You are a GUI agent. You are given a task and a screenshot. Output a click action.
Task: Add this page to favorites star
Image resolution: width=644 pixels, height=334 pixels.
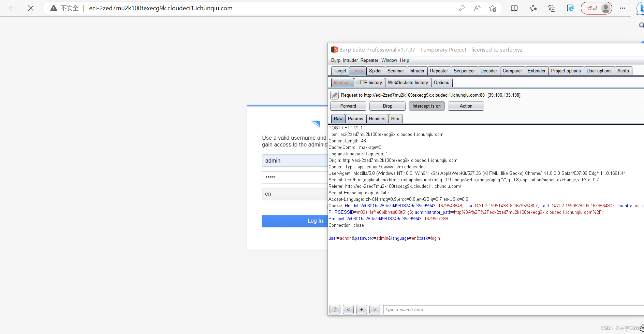493,8
